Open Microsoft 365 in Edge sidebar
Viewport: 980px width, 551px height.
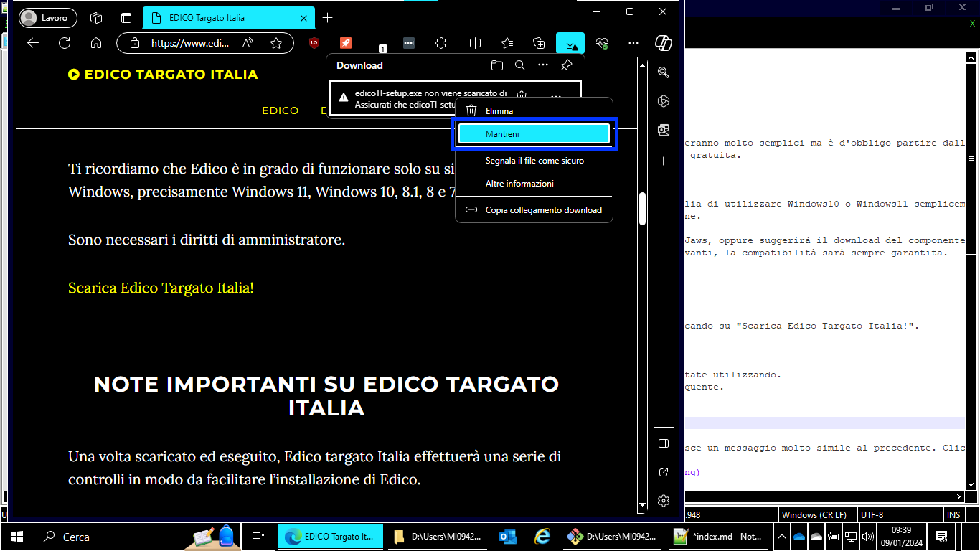(664, 101)
